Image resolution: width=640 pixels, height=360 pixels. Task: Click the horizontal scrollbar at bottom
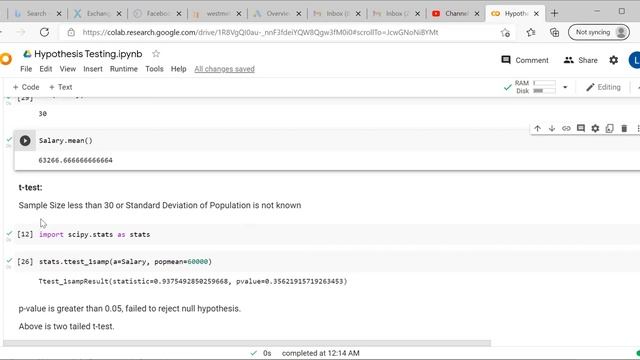[247, 343]
